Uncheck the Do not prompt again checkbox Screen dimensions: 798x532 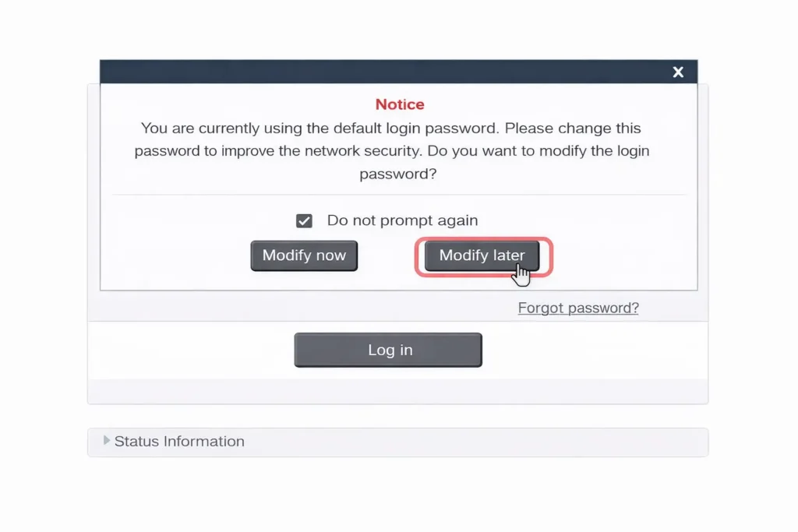coord(304,221)
